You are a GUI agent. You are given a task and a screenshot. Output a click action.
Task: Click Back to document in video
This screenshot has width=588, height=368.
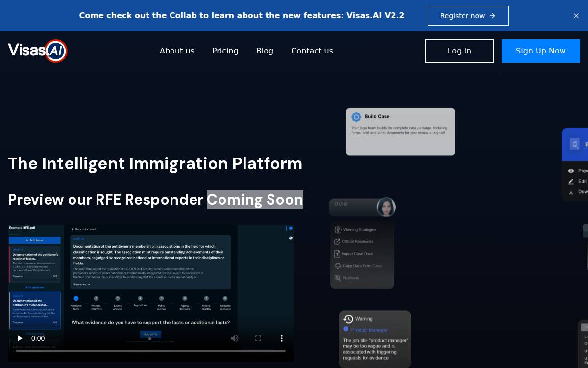click(x=84, y=229)
